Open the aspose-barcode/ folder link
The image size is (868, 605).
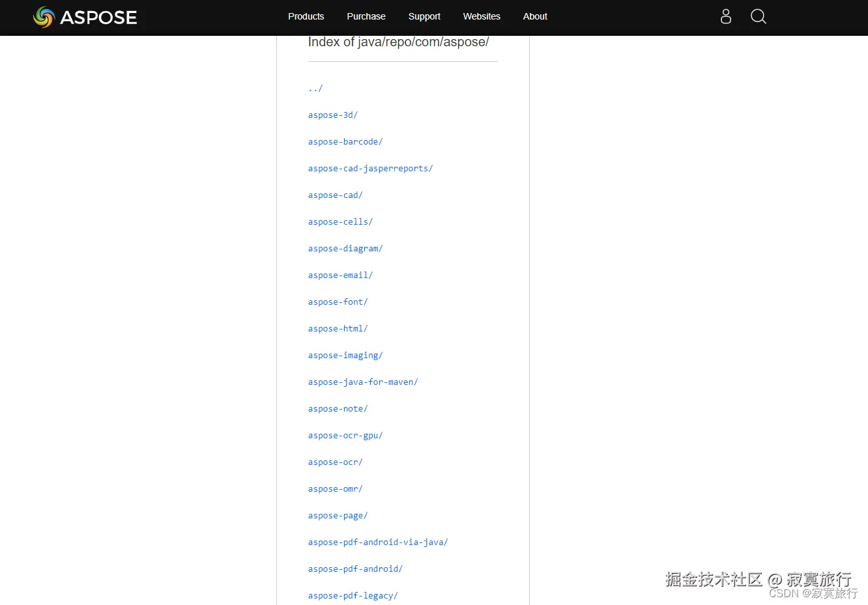pos(345,142)
